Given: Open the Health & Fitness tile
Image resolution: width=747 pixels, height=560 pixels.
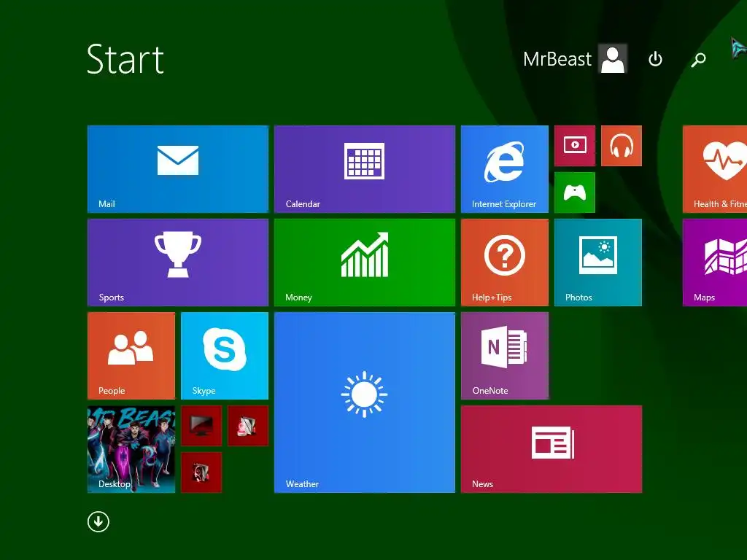Looking at the screenshot, I should [x=715, y=168].
